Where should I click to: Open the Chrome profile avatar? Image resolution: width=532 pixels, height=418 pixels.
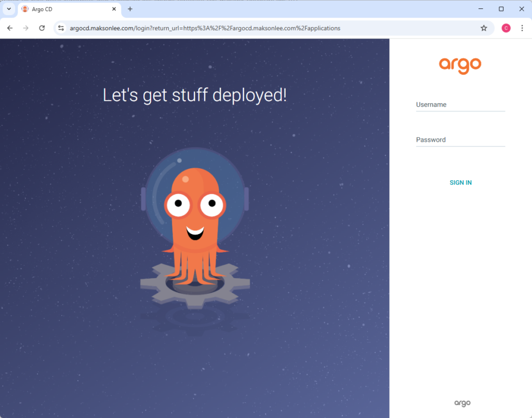(x=506, y=28)
